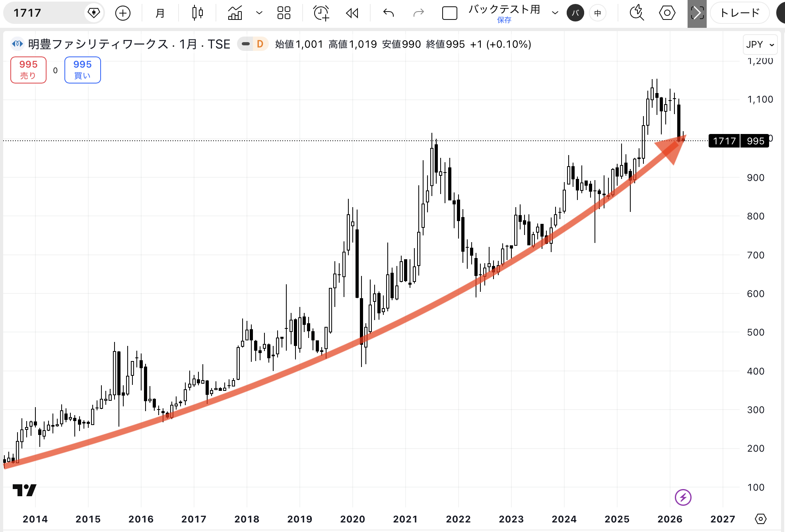Image resolution: width=785 pixels, height=532 pixels.
Task: Expand the バックテスト用 layout name dropdown
Action: point(555,13)
